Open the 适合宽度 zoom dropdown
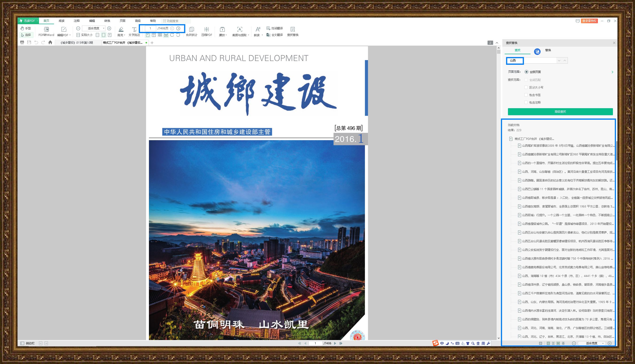This screenshot has width=635, height=364. tap(104, 28)
